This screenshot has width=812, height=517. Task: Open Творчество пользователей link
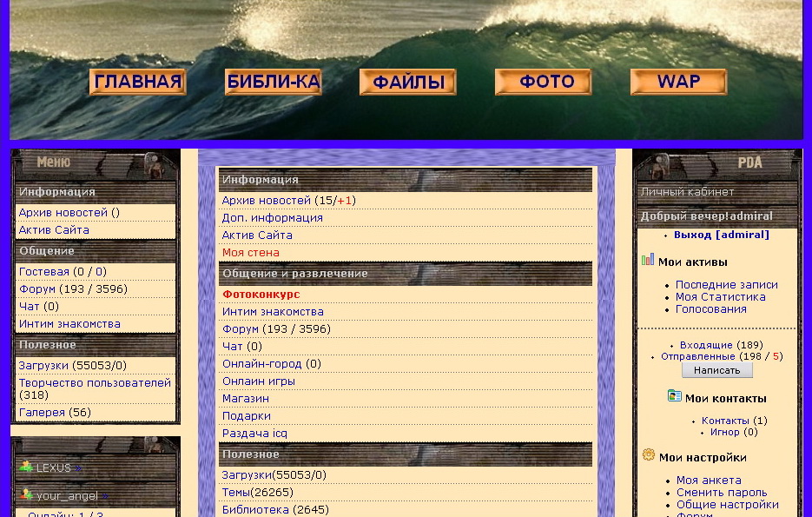click(95, 383)
